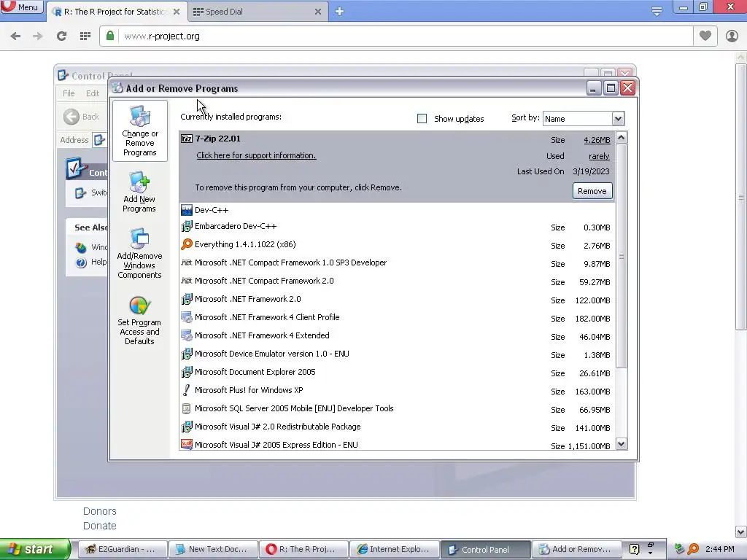Screen dimensions: 747x560
Task: Click Visual J# 2.0 Redistributable Package icon
Action: click(187, 427)
